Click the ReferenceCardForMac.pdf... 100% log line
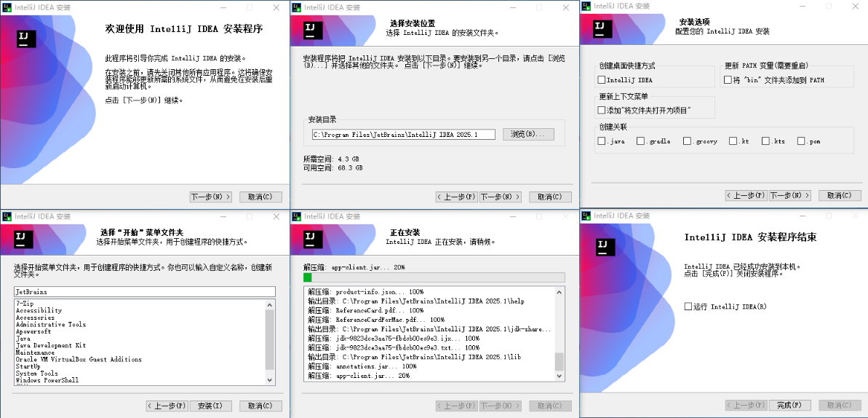 pyautogui.click(x=376, y=319)
